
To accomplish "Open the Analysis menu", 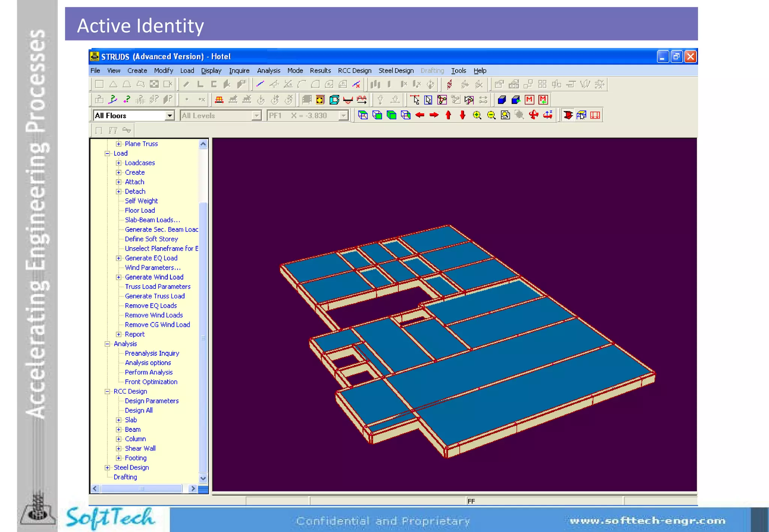I will click(x=268, y=71).
